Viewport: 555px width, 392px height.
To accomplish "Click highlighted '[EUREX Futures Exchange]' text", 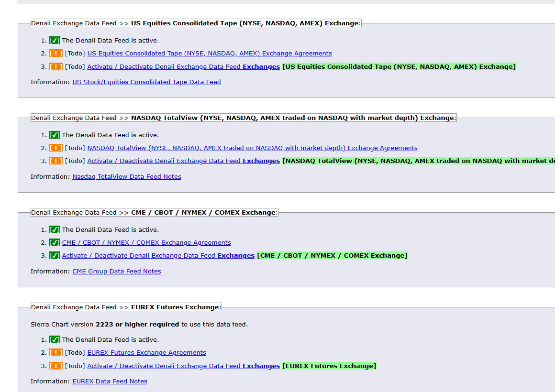I will [329, 366].
